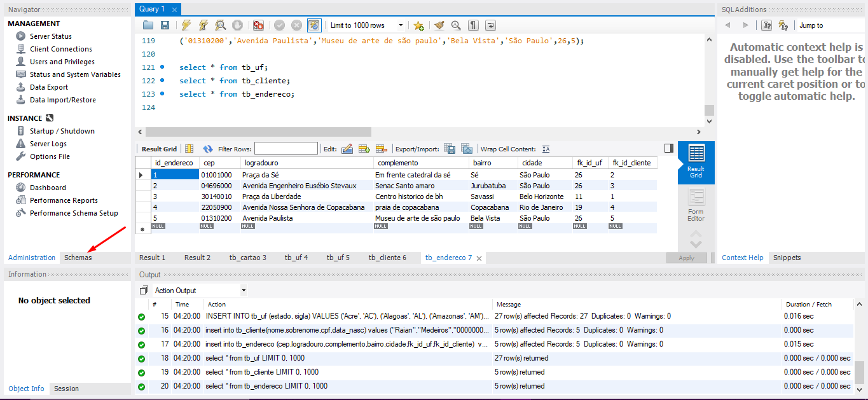The width and height of the screenshot is (868, 400).
Task: Select the tb_cliente 6 result tab
Action: (387, 258)
